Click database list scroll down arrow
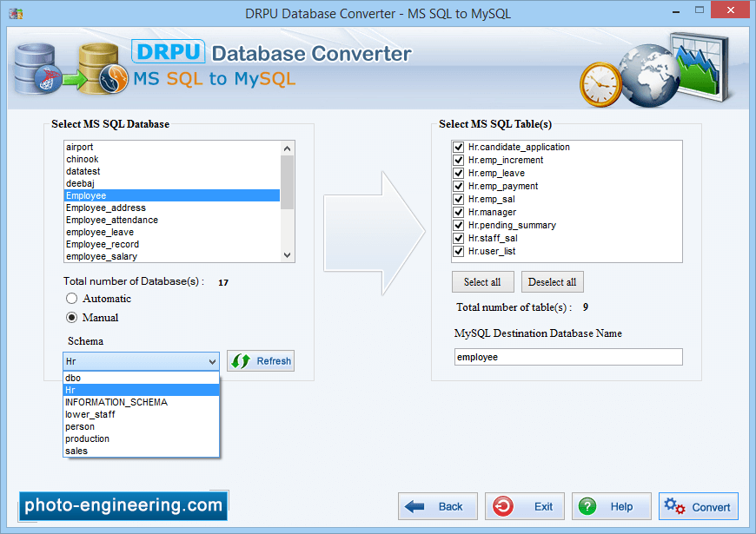The width and height of the screenshot is (756, 534). coord(288,255)
